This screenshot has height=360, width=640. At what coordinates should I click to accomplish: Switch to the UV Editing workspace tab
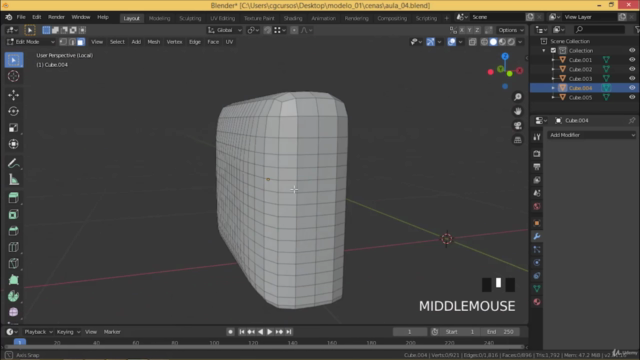[222, 18]
